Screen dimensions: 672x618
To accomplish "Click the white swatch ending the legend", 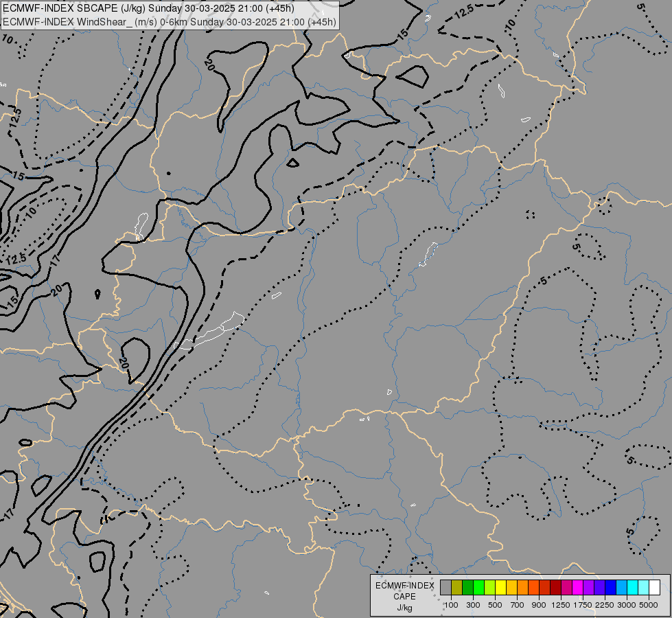I will pyautogui.click(x=655, y=588).
